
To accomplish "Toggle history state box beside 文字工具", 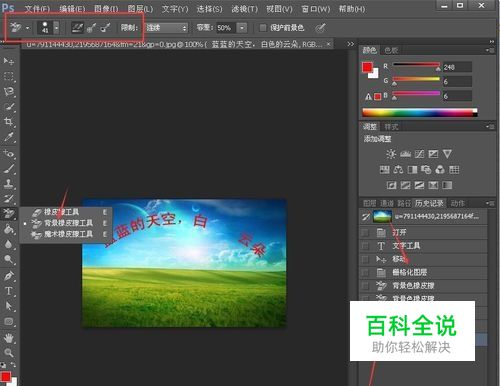I will point(365,246).
